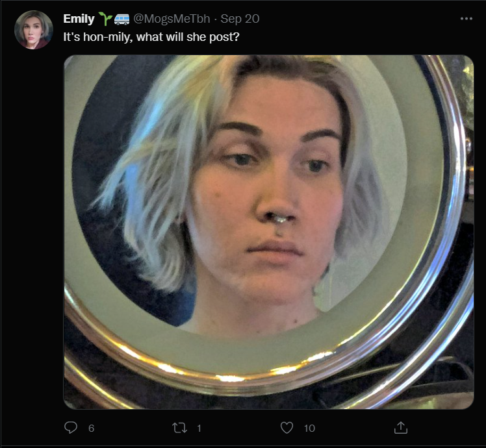Select the tweet text "It's hon-mily"
486x448 pixels.
(x=97, y=37)
